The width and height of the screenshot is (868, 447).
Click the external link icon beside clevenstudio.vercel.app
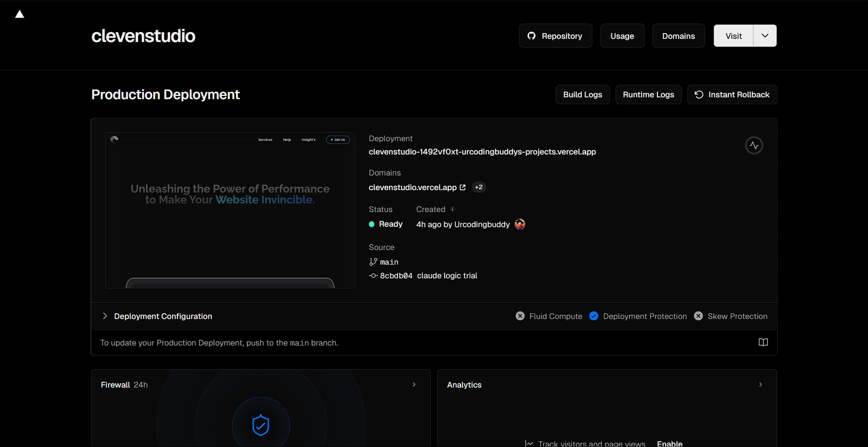point(463,187)
